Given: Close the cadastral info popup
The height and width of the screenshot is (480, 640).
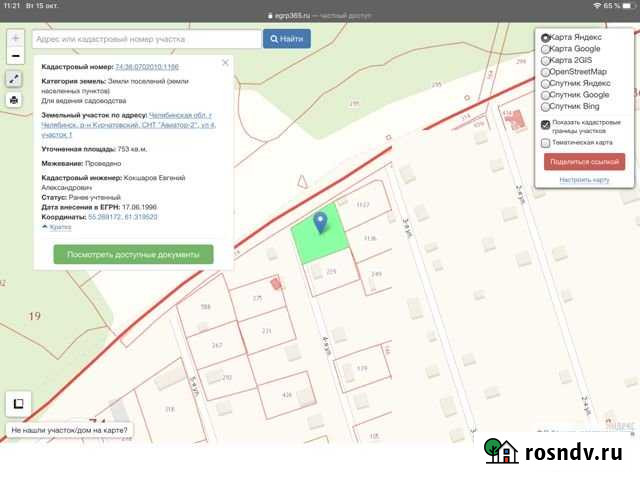Looking at the screenshot, I should tap(225, 62).
